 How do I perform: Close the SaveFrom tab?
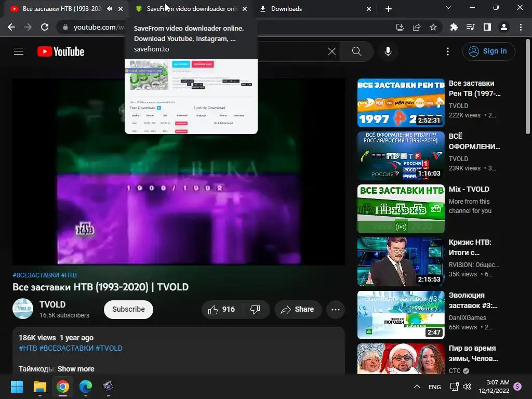[245, 9]
